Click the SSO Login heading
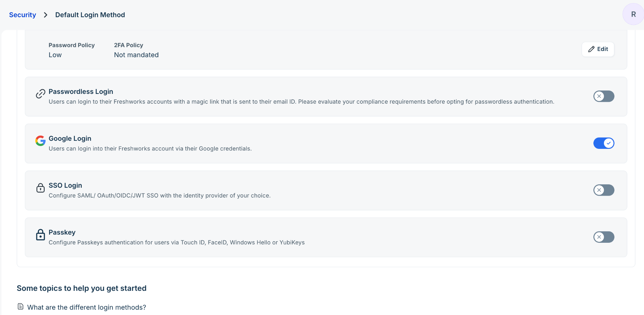 click(65, 185)
